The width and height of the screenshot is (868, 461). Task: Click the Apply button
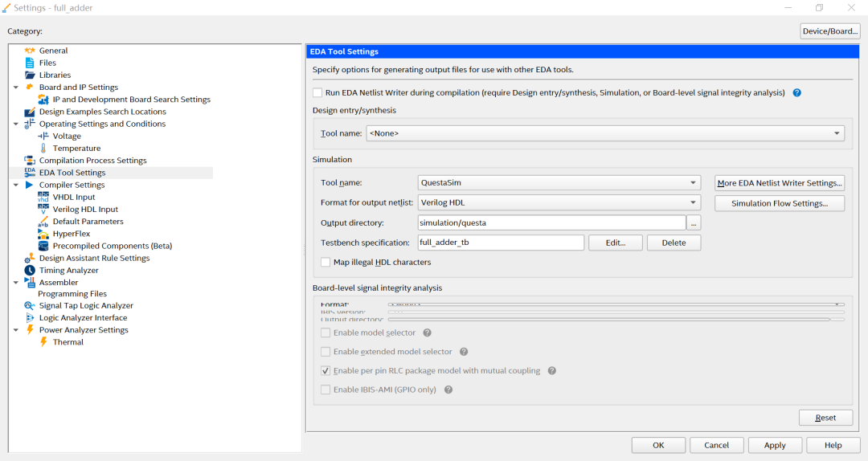tap(775, 445)
